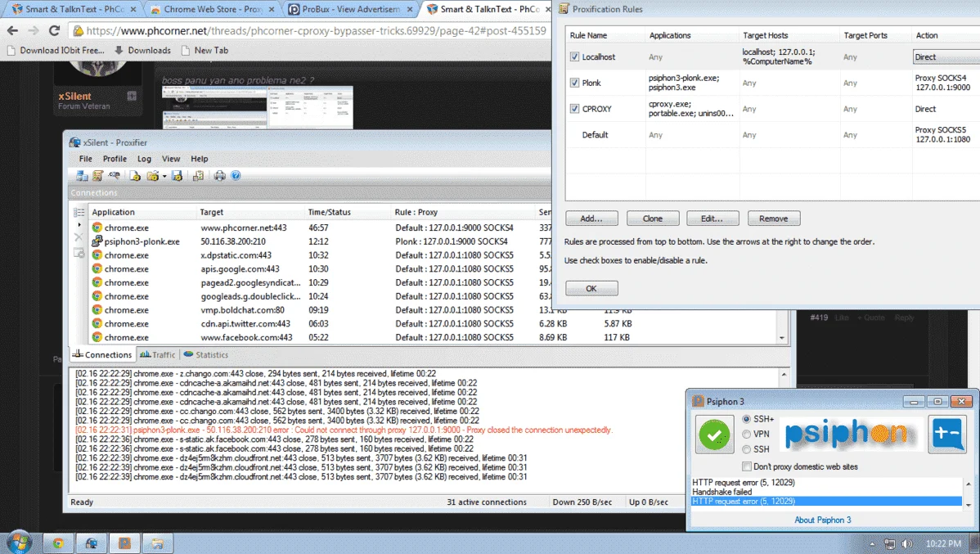Select the VPN radio button in Psiphon

point(746,434)
